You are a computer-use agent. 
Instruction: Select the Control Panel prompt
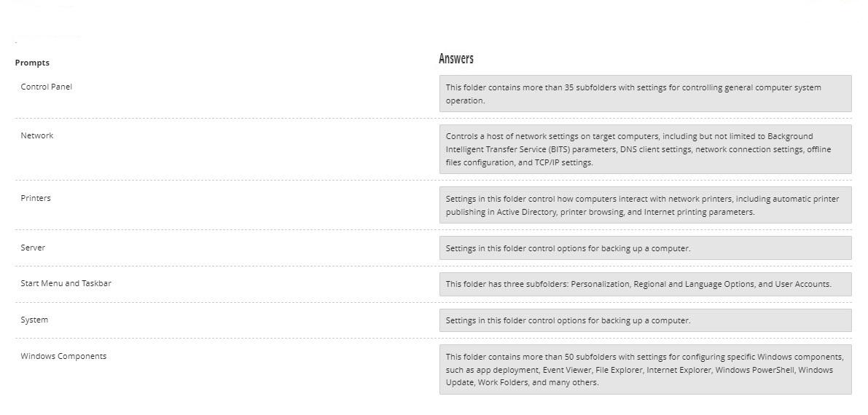[x=47, y=87]
